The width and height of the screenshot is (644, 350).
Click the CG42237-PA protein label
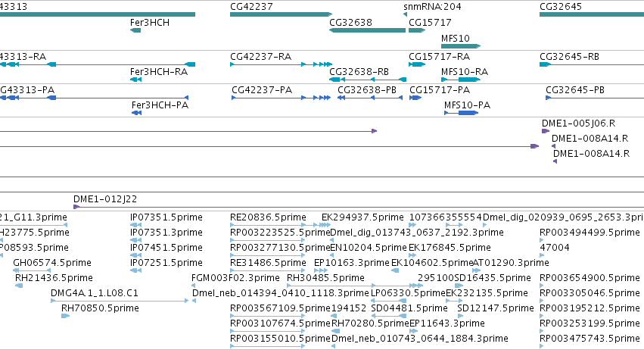[262, 89]
